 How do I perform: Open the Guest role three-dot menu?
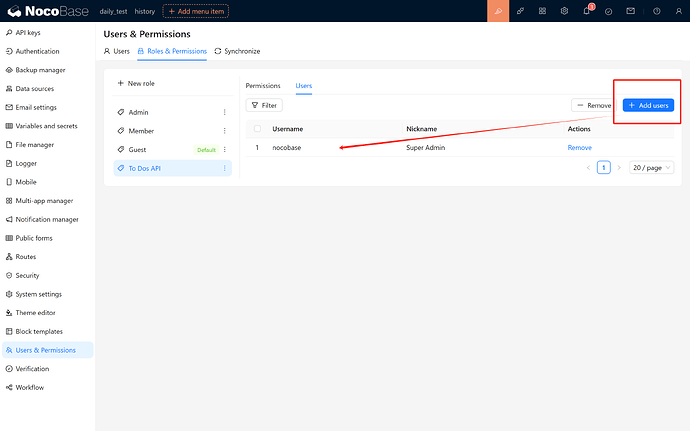tap(224, 150)
